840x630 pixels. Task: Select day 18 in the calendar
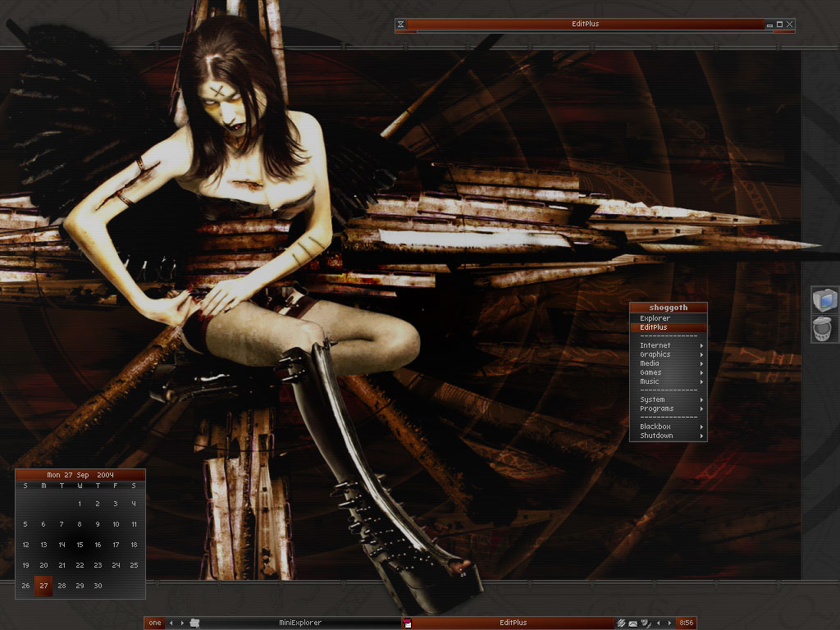coord(134,545)
